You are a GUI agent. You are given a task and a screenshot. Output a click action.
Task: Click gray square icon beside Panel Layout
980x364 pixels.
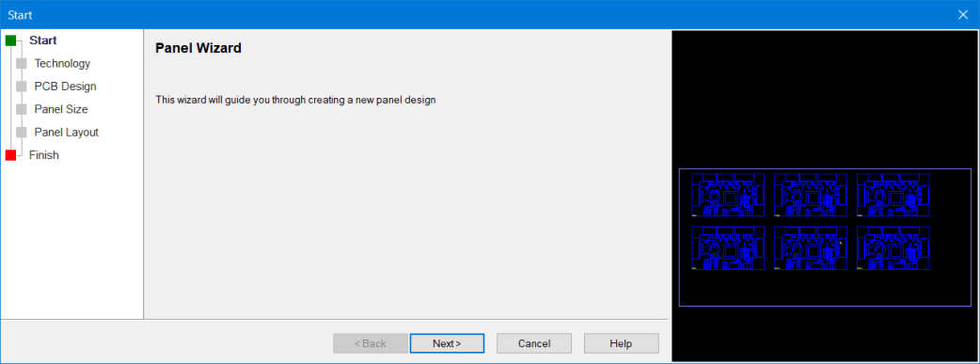pos(22,133)
